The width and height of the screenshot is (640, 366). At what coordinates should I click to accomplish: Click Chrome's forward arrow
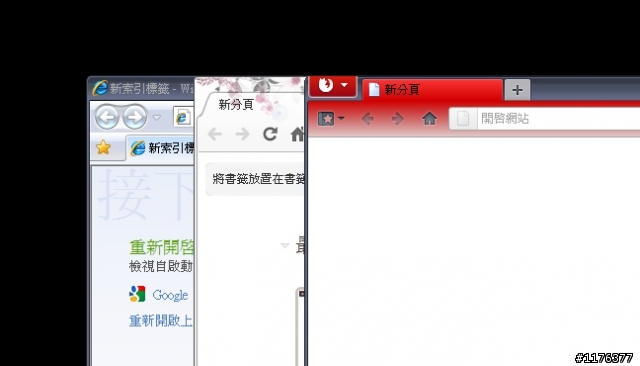[242, 134]
